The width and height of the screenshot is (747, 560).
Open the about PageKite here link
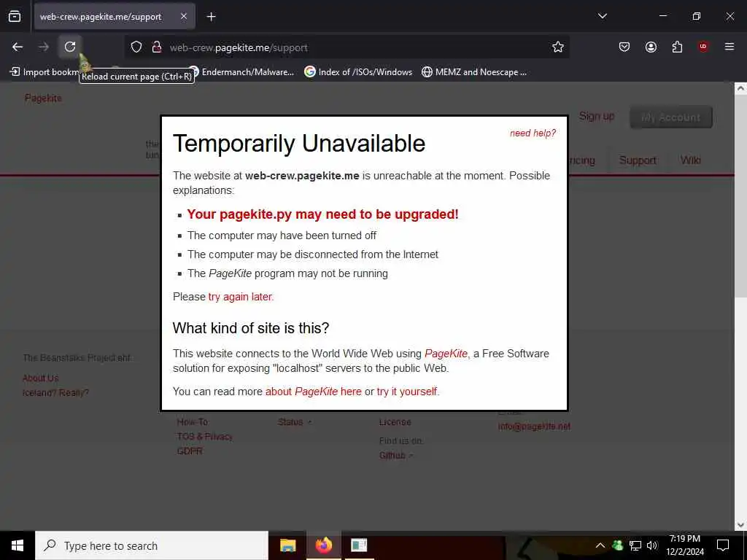(314, 392)
